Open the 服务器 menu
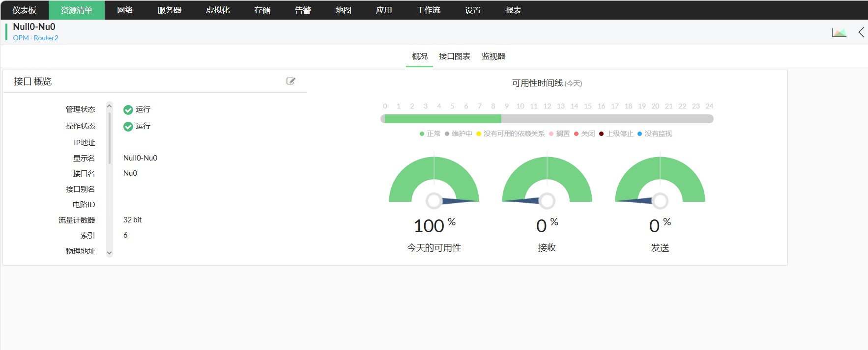The image size is (868, 350). click(x=170, y=10)
